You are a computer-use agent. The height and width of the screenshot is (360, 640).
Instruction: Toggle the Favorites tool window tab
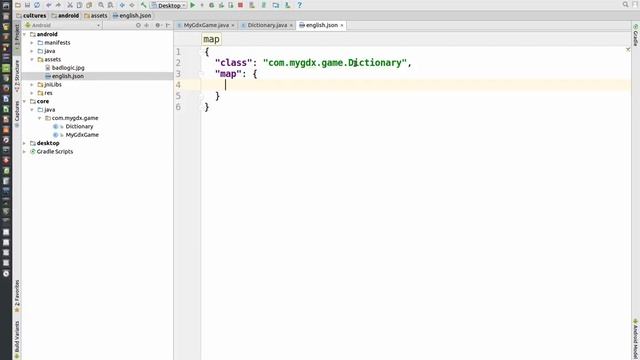[x=17, y=296]
